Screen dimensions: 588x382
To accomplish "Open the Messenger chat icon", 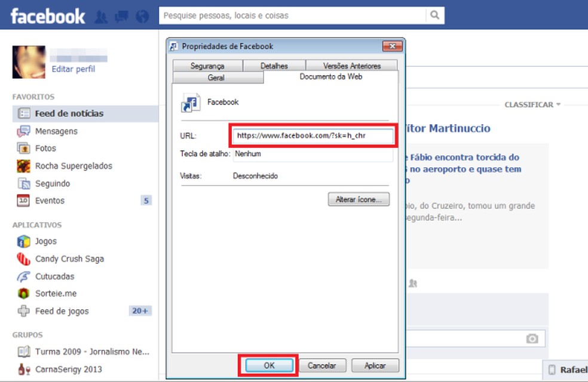I will click(x=121, y=17).
